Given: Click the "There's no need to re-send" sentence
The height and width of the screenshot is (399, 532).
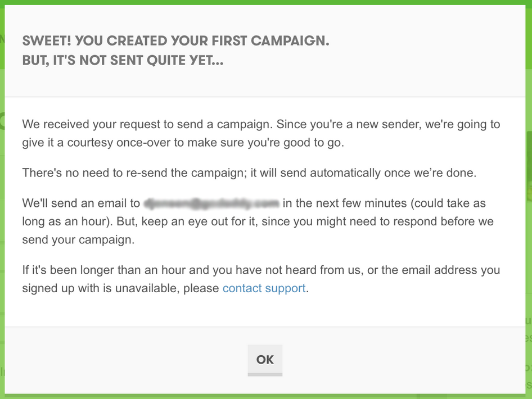Looking at the screenshot, I should 249,173.
